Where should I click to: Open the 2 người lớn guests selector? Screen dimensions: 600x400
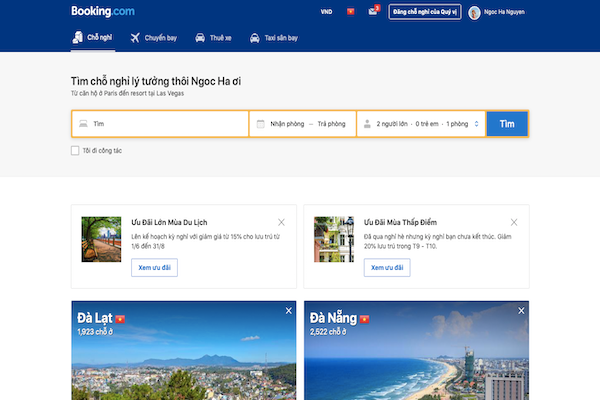421,124
